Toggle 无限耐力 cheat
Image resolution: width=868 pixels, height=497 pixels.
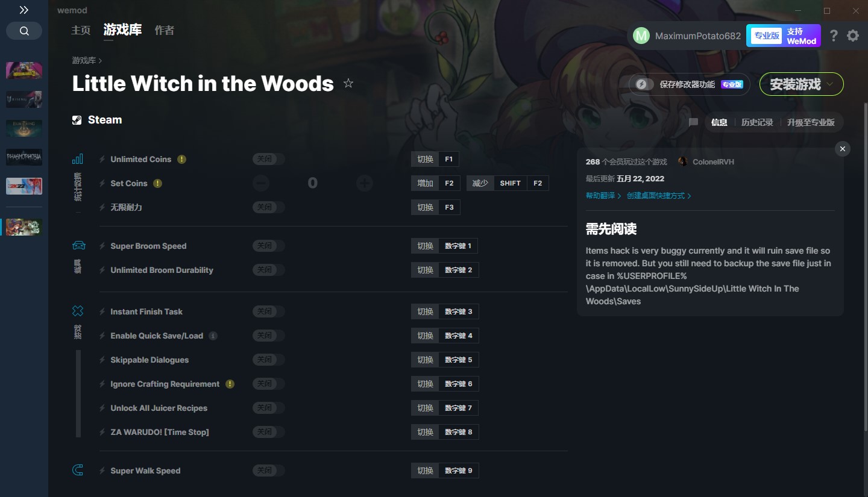(268, 207)
